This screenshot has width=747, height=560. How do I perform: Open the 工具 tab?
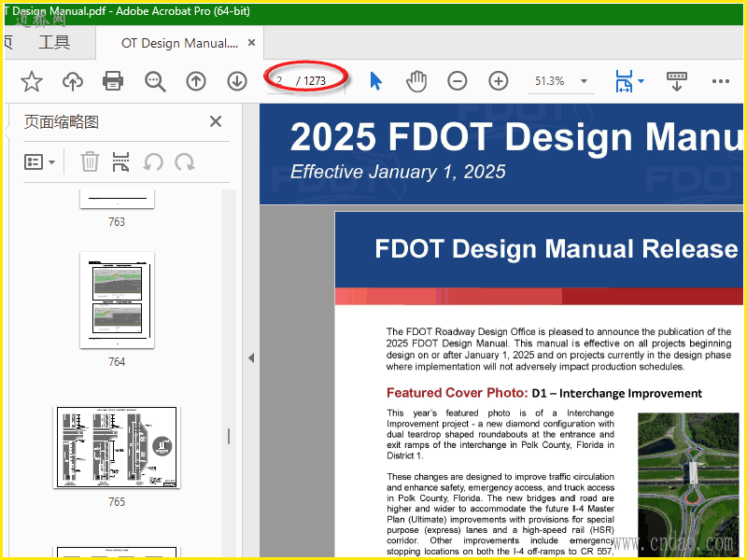click(54, 43)
